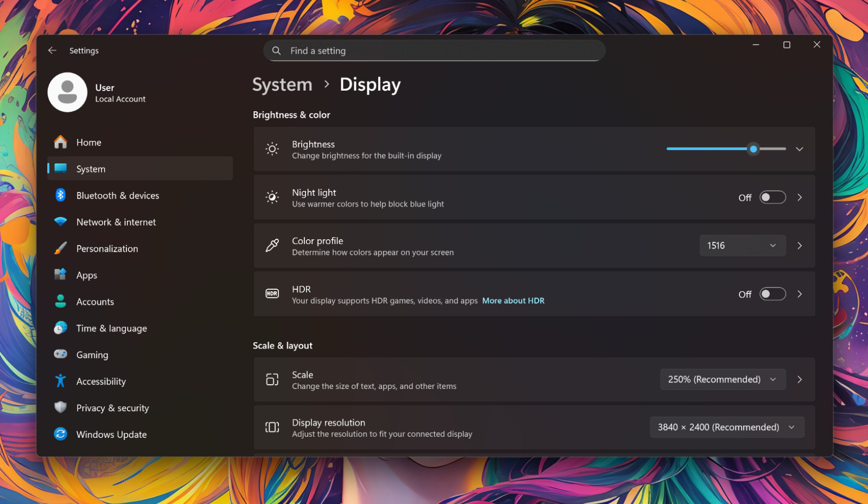Minimize the Settings window
Image resolution: width=868 pixels, height=504 pixels.
pos(756,44)
